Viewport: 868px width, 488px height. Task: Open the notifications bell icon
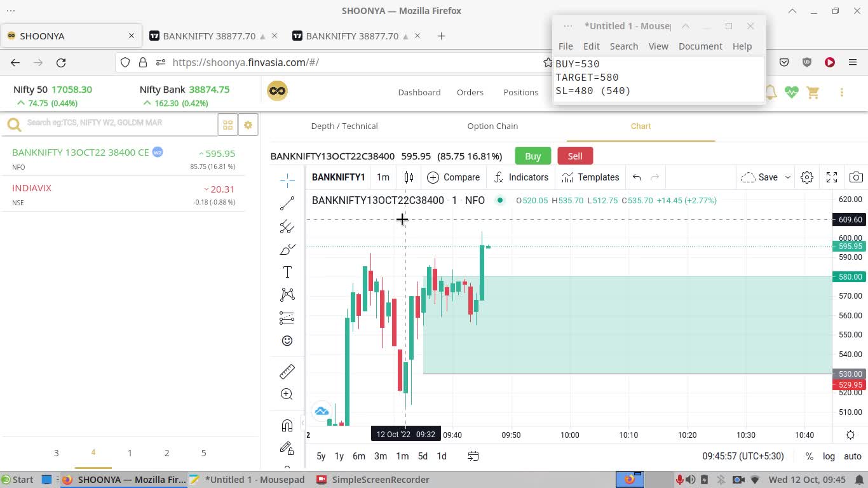pos(771,92)
